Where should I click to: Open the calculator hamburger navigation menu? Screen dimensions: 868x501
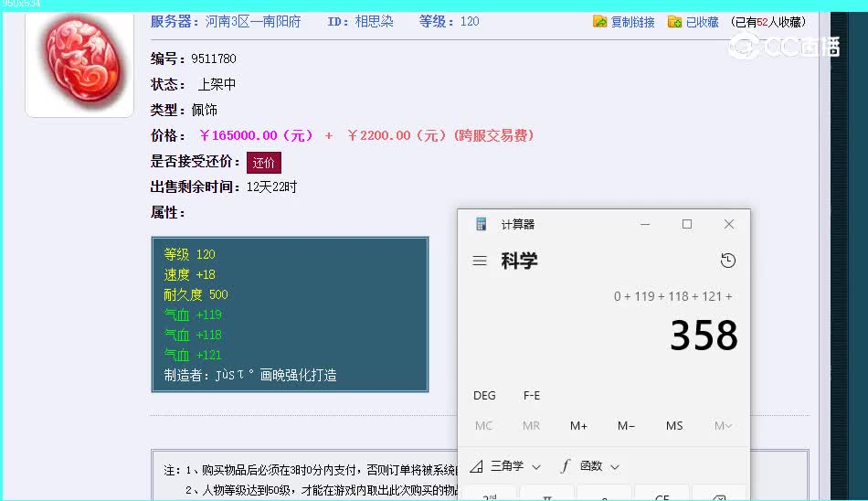480,261
